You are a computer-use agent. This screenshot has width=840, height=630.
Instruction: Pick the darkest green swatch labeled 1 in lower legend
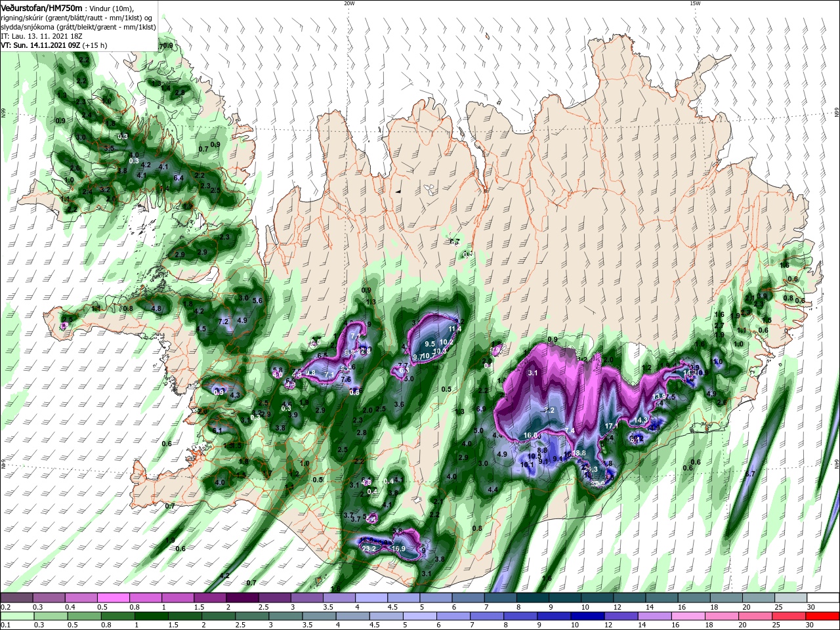[151, 616]
